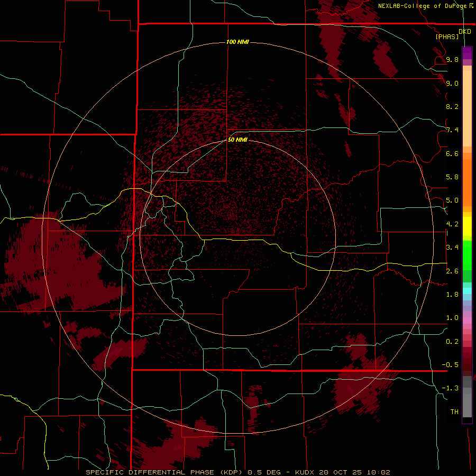Image resolution: width=476 pixels, height=476 pixels.
Task: Pick the pink segment of the color bar
Action: pos(467,321)
